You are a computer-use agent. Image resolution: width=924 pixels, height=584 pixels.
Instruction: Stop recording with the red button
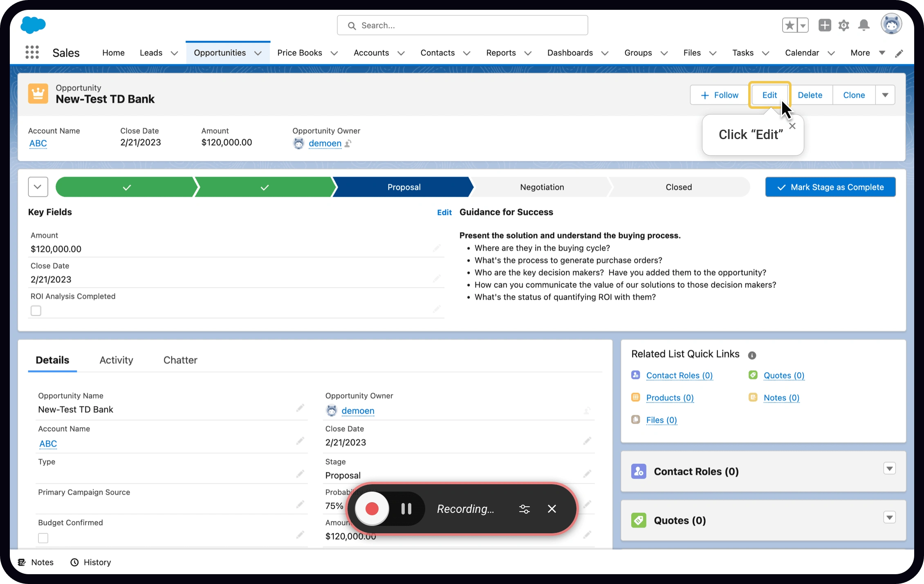tap(372, 509)
